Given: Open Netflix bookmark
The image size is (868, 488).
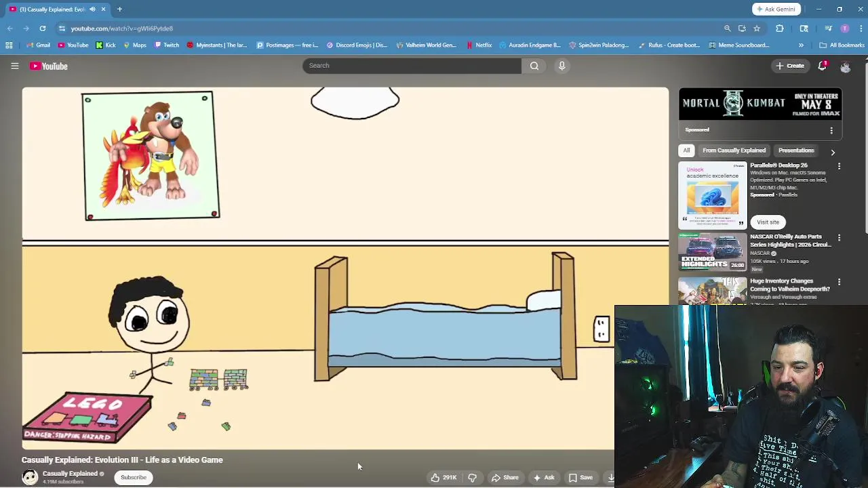Looking at the screenshot, I should (x=479, y=45).
